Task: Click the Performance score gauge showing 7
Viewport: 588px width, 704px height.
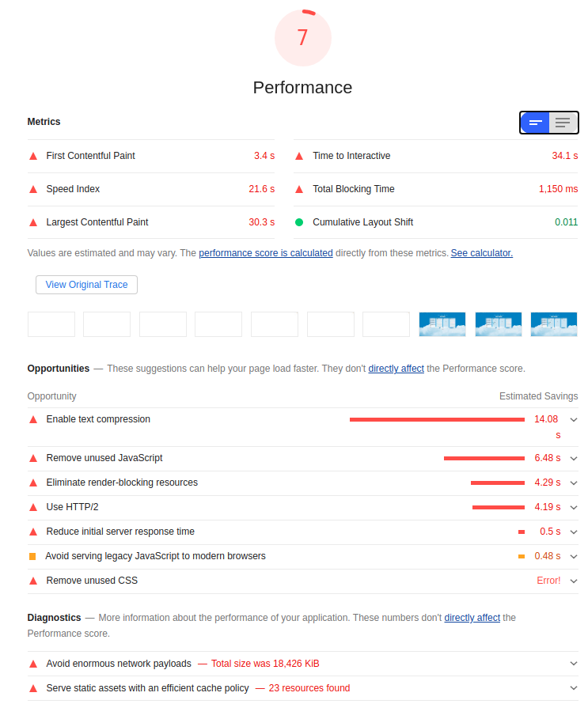Action: [302, 37]
